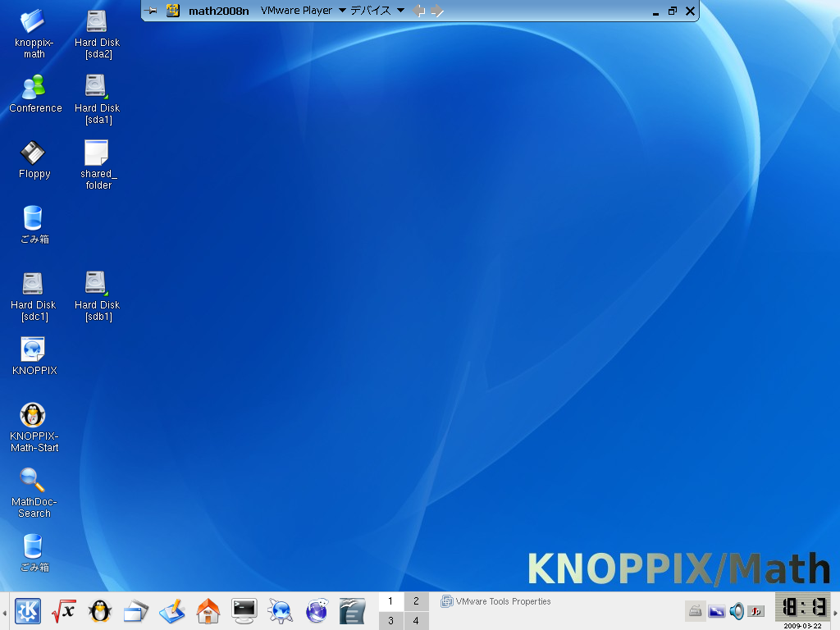840x630 pixels.
Task: Switch to virtual desktop 3
Action: pos(390,620)
